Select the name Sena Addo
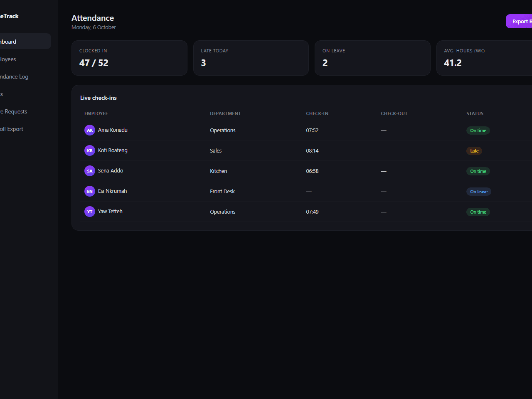532x399 pixels. [111, 171]
